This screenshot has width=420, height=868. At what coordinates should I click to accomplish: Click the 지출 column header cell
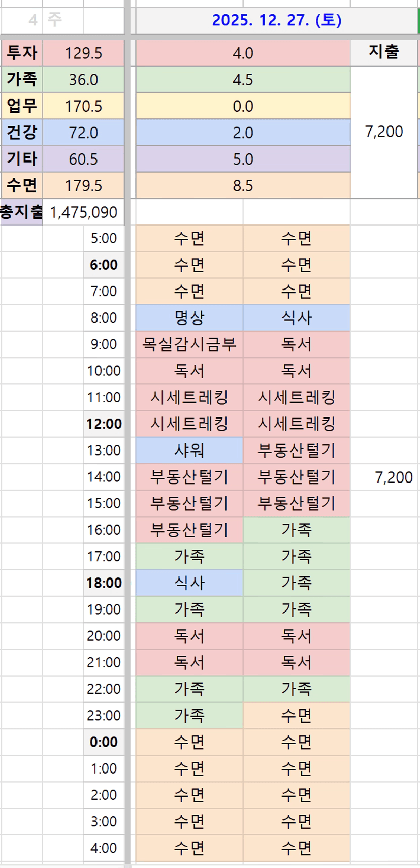384,52
